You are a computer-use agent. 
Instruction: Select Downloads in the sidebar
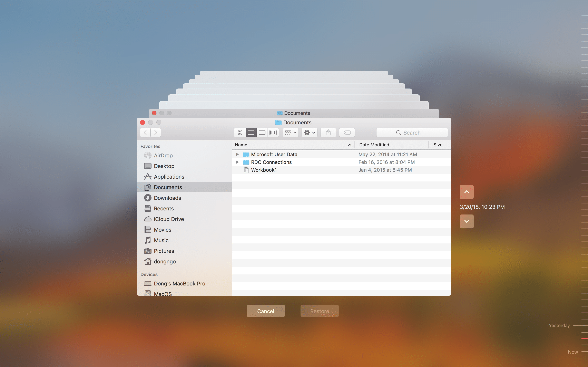tap(167, 198)
